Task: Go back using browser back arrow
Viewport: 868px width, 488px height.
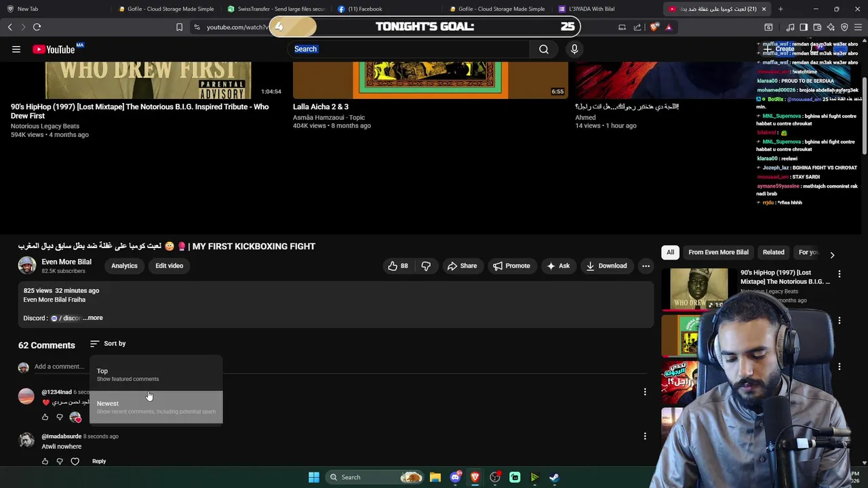Action: point(10,27)
